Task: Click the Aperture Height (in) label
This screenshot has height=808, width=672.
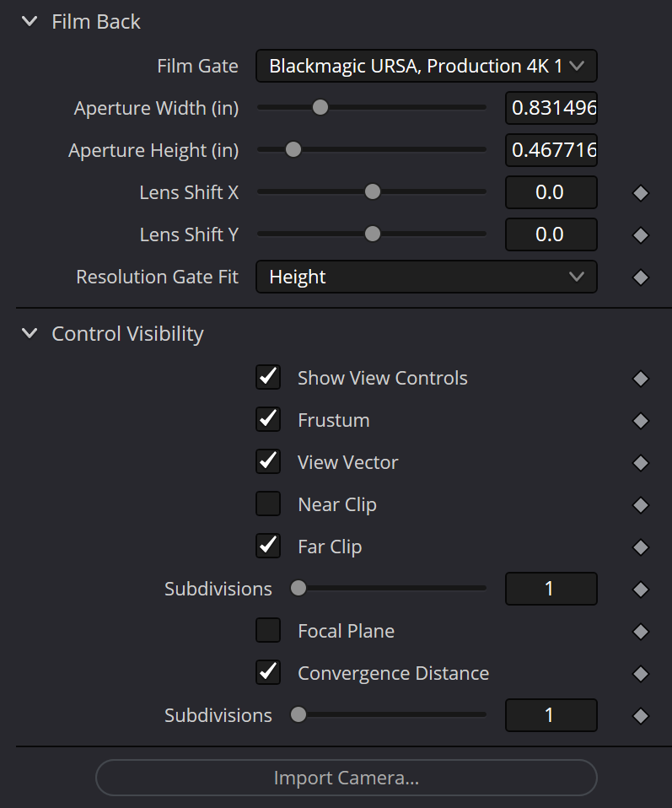Action: [153, 150]
